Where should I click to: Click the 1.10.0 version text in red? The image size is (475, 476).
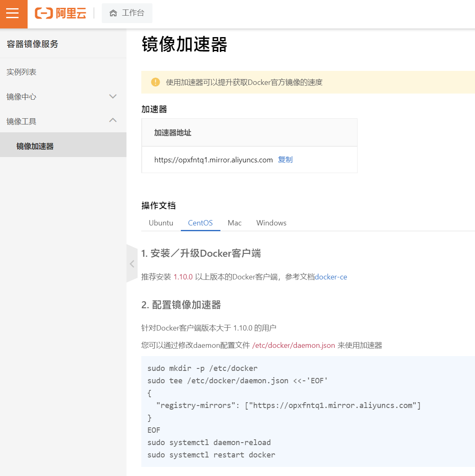pos(183,277)
